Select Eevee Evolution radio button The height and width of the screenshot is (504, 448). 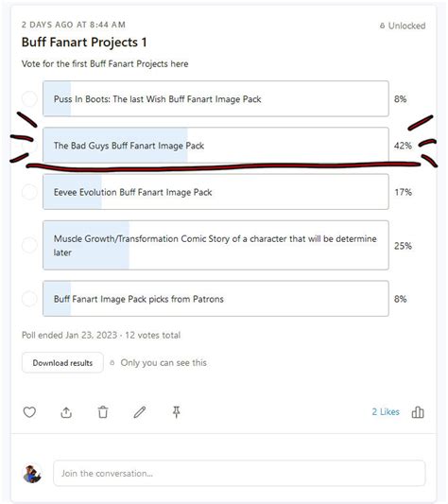29,192
